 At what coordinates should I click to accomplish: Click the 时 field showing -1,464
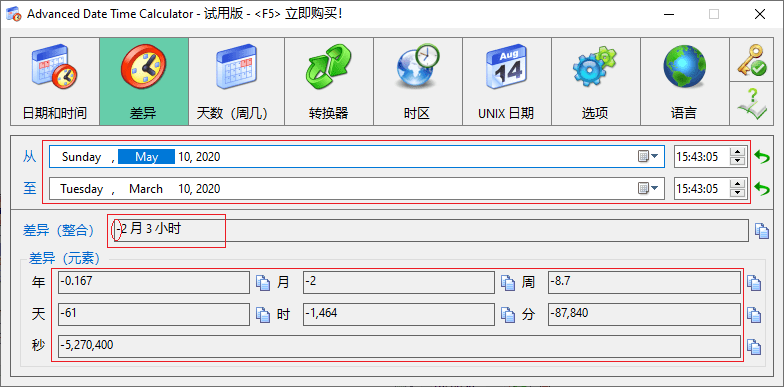coord(399,314)
